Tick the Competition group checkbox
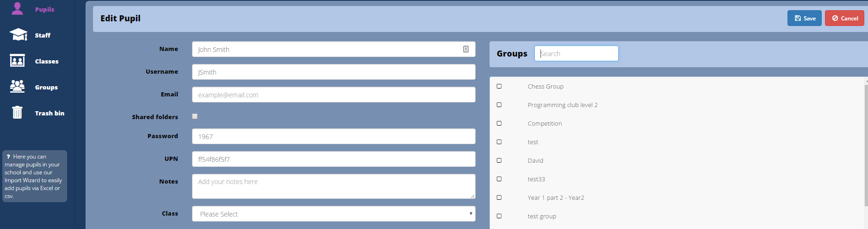This screenshot has height=229, width=868. pos(499,123)
